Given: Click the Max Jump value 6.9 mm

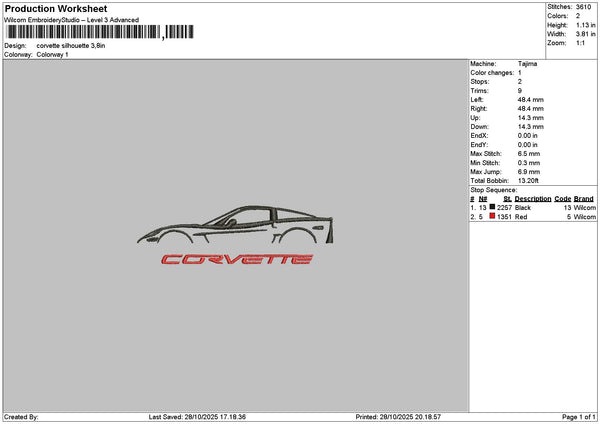Looking at the screenshot, I should 529,172.
